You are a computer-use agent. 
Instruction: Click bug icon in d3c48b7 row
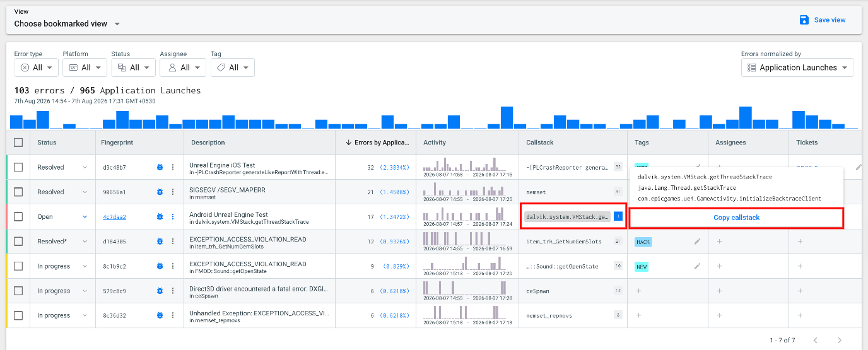160,167
